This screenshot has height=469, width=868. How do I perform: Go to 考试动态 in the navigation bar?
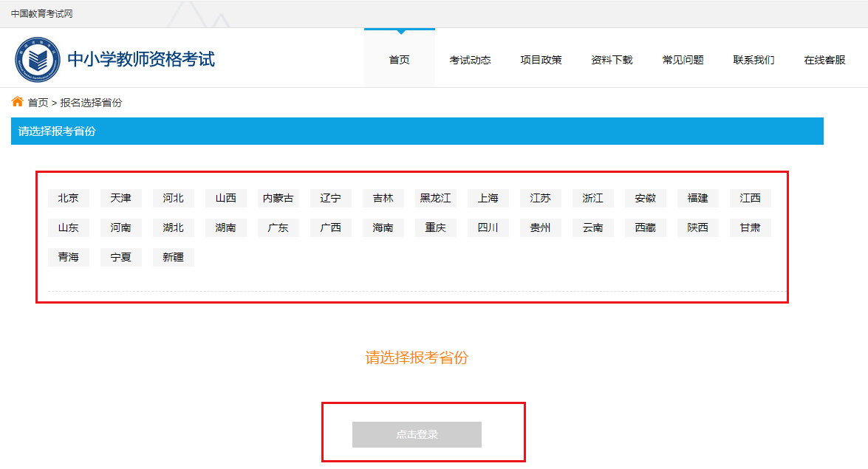click(470, 60)
